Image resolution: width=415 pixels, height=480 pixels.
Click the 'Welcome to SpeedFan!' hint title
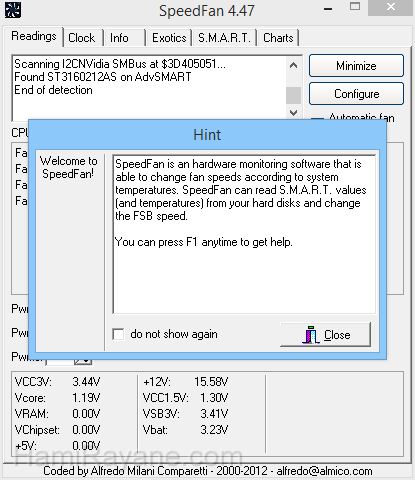(69, 167)
